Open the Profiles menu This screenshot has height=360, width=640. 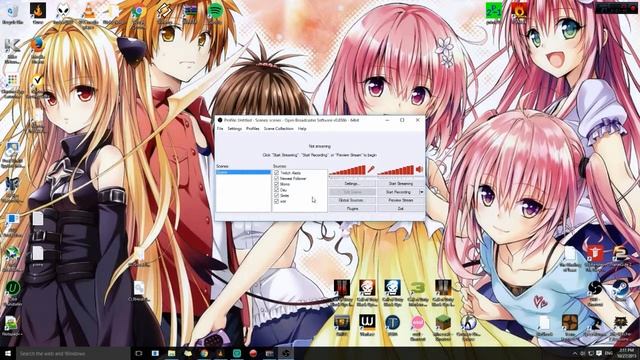click(253, 129)
